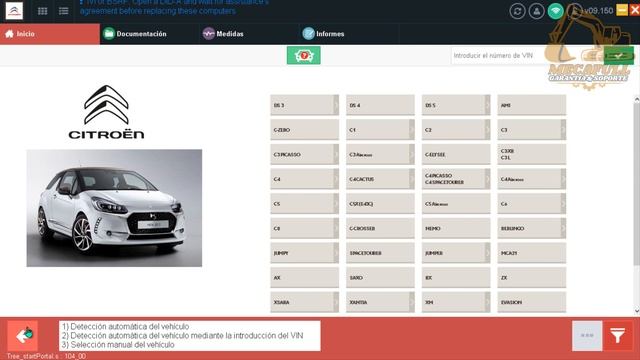Expand the C3 Aircross model chevron
640x360 pixels.
click(412, 155)
